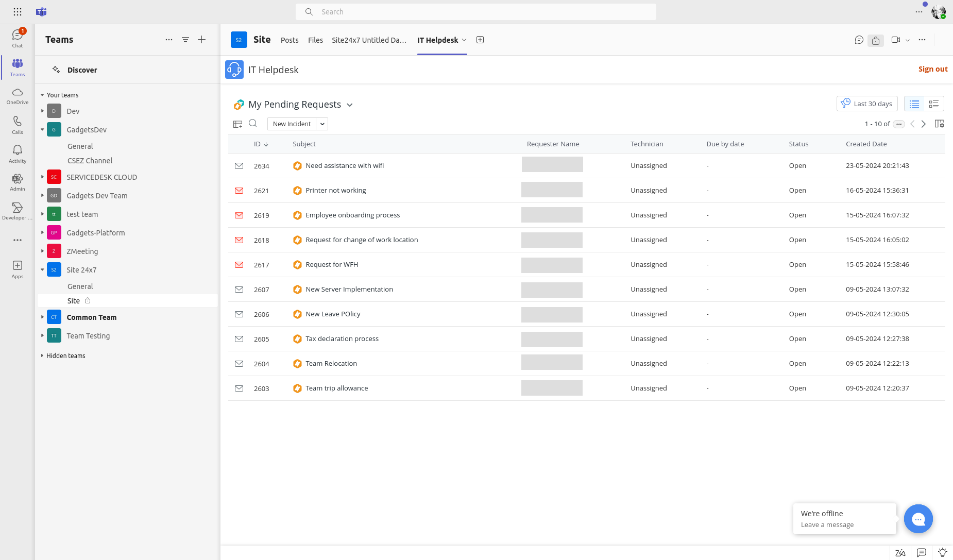The width and height of the screenshot is (953, 560).
Task: Open the IT Helpdesk tab dropdown chevron
Action: click(464, 40)
